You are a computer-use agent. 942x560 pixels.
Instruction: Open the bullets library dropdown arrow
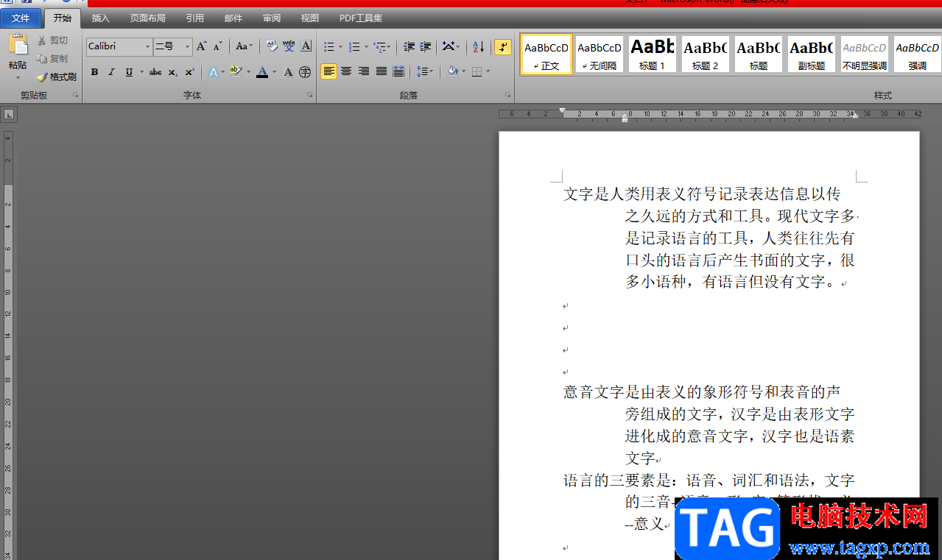coord(340,46)
